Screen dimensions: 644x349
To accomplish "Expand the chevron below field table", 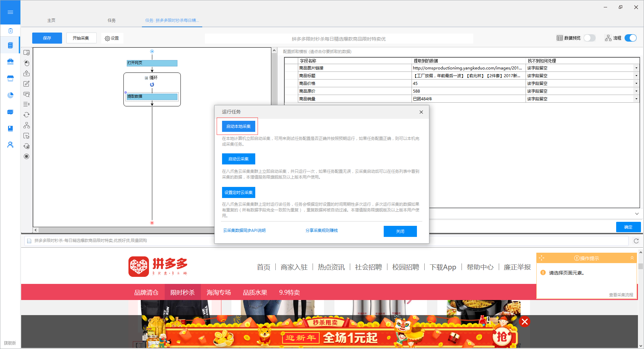I will (x=637, y=214).
